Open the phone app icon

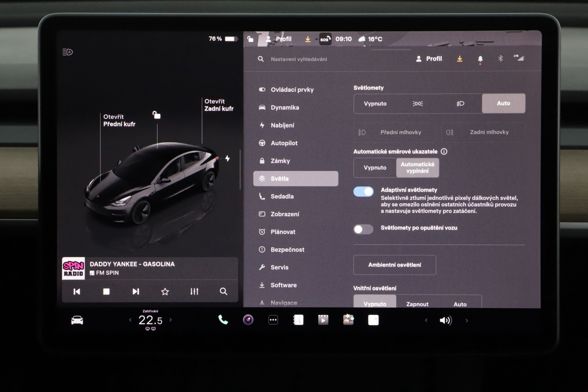(x=223, y=320)
